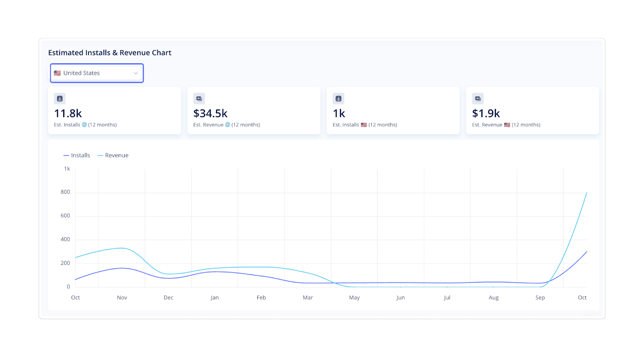Click the $1.9k US revenue value
Screen dimensions: 644x358
click(486, 114)
